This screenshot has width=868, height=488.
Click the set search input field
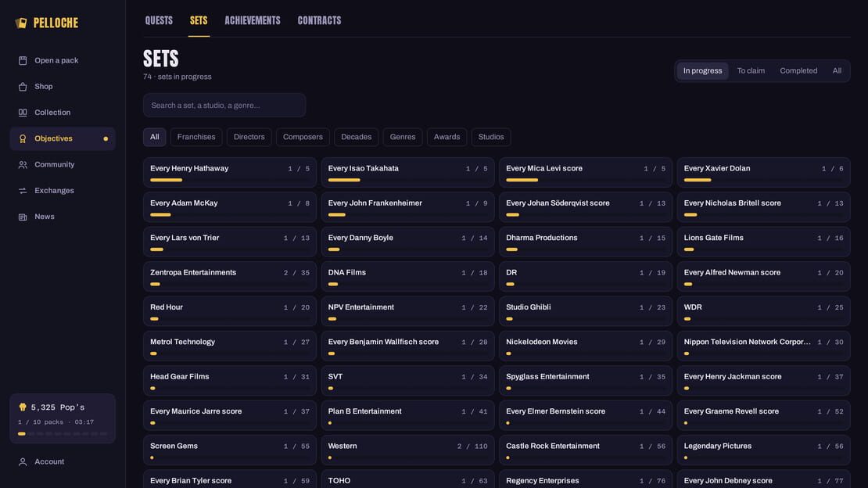coord(224,106)
